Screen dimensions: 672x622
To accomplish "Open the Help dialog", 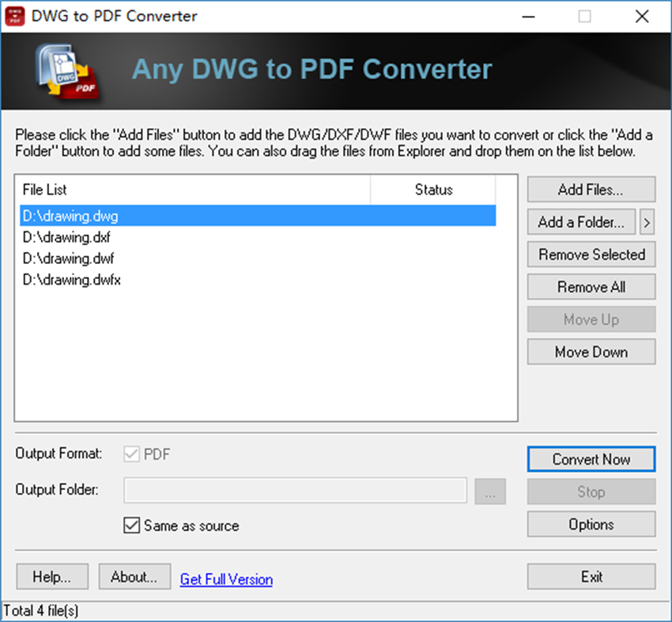I will click(51, 576).
